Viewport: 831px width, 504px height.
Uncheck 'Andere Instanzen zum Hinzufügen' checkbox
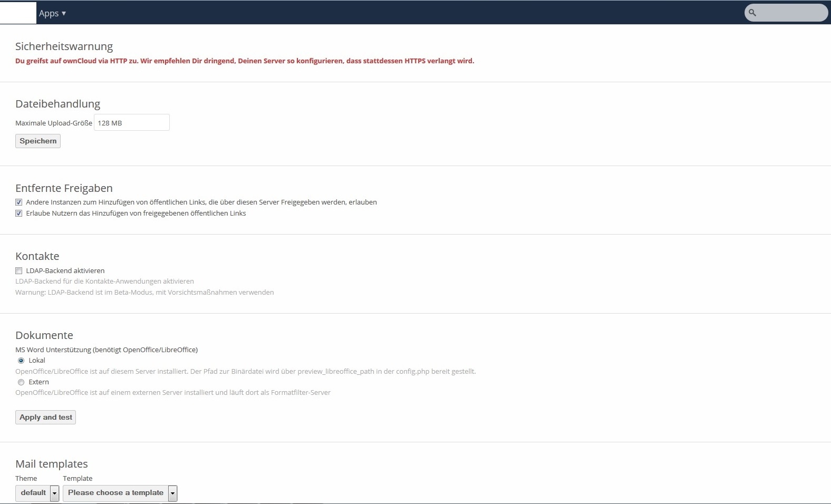19,202
